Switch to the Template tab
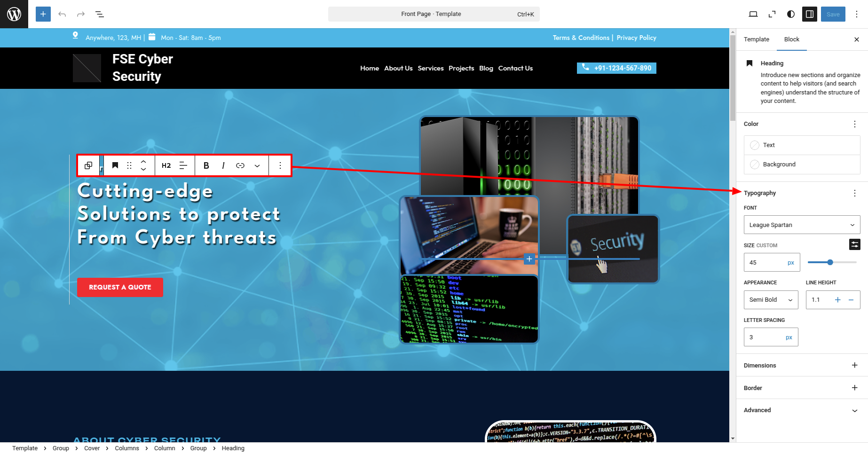This screenshot has height=454, width=868. (x=757, y=39)
